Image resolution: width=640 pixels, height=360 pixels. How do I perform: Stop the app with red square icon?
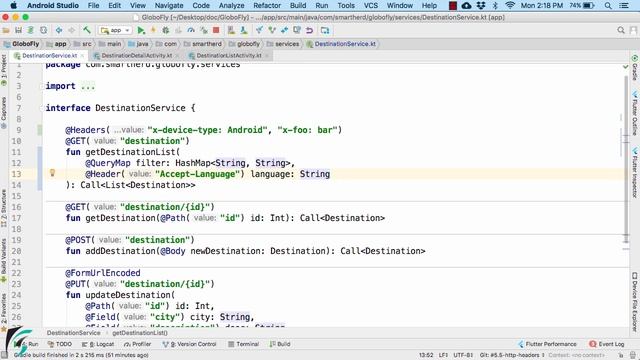coord(216,30)
